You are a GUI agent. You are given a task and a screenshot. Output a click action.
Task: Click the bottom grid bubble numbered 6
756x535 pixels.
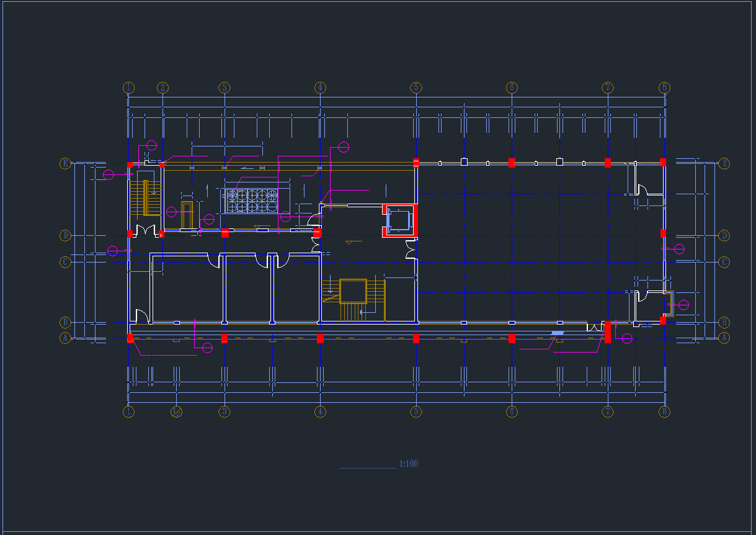[x=512, y=411]
